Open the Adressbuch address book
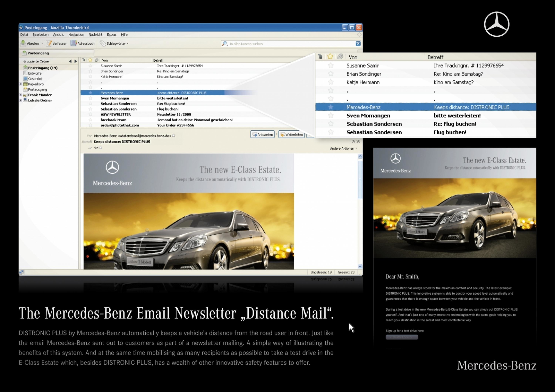Image resolution: width=555 pixels, height=392 pixels. click(83, 43)
